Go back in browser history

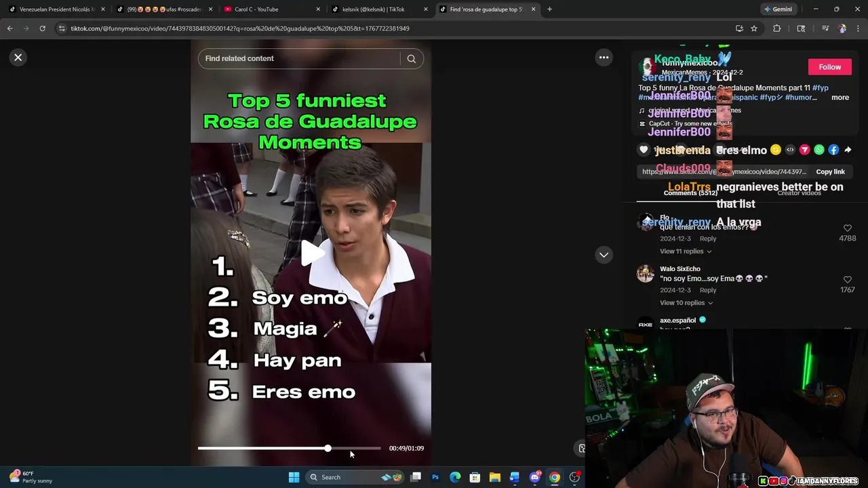9,28
